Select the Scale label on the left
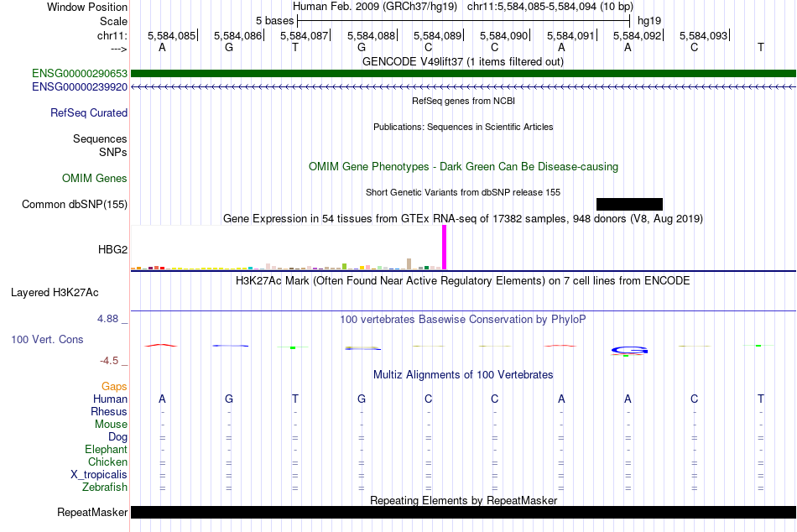 click(x=113, y=21)
